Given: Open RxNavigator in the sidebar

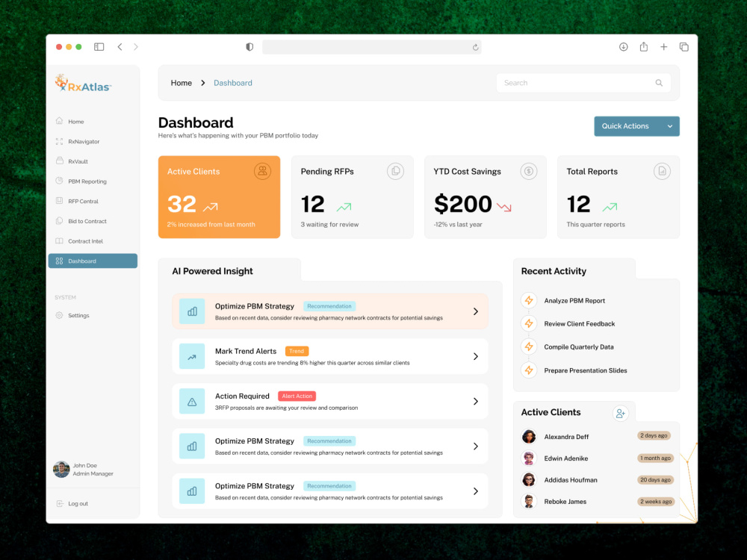Looking at the screenshot, I should (x=93, y=141).
